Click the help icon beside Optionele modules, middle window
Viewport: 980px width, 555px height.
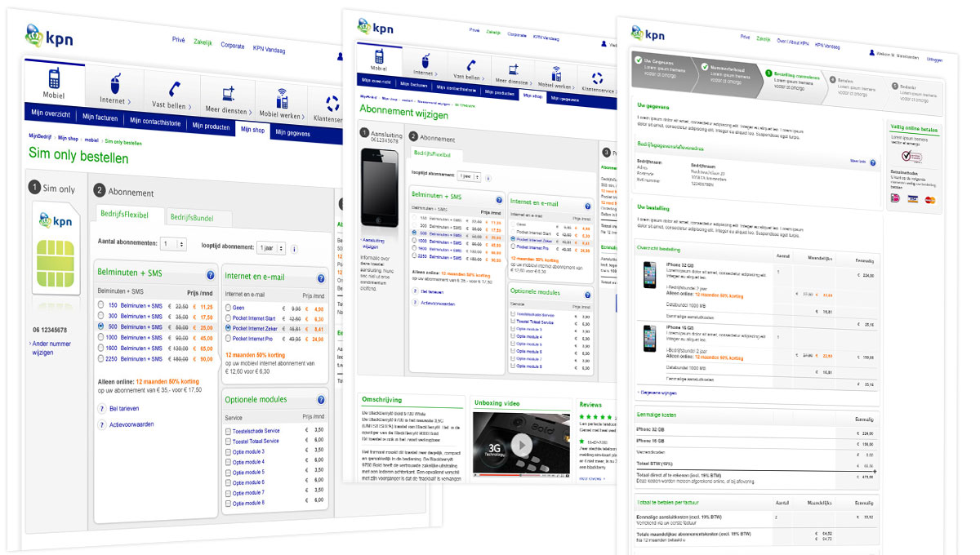click(588, 294)
